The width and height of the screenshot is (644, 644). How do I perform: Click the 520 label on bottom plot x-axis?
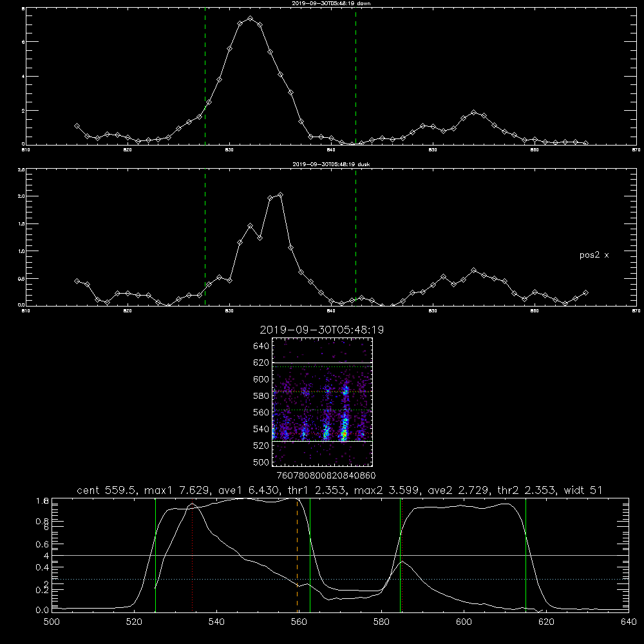[x=134, y=622]
